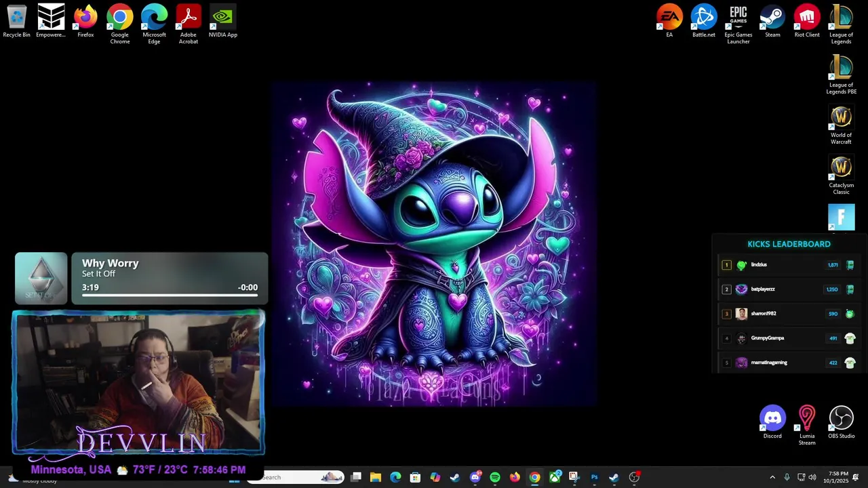This screenshot has height=488, width=868.
Task: Select the Cataclysm Classic desktop icon
Action: click(842, 175)
